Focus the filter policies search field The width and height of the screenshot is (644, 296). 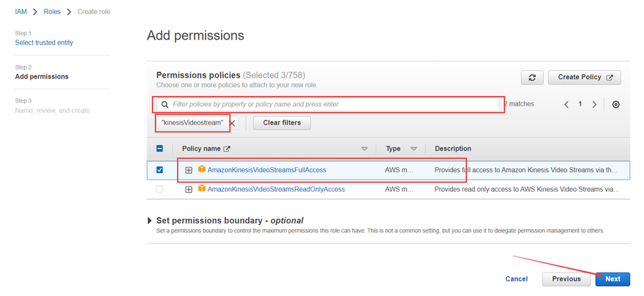[329, 105]
